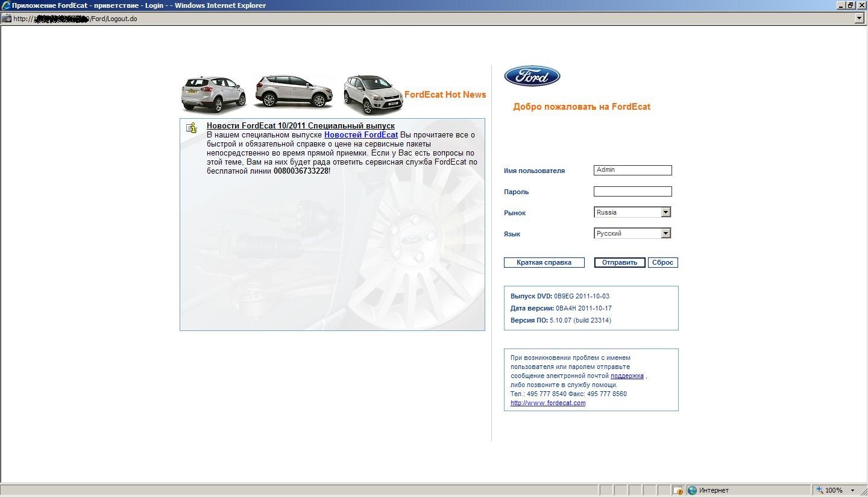Screen dimensions: 868x498
Task: Click the news info icon beside headline
Action: [192, 127]
